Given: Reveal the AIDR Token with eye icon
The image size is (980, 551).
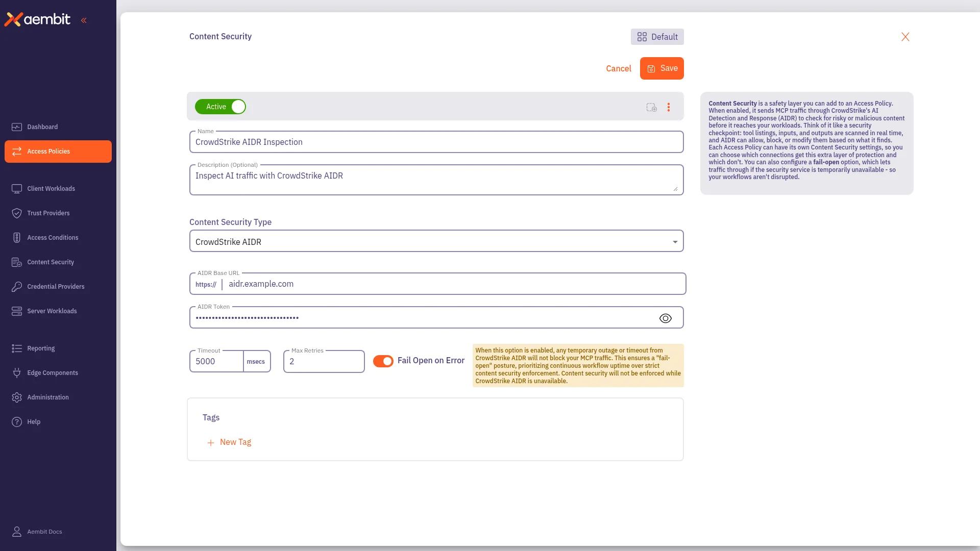Looking at the screenshot, I should [666, 318].
